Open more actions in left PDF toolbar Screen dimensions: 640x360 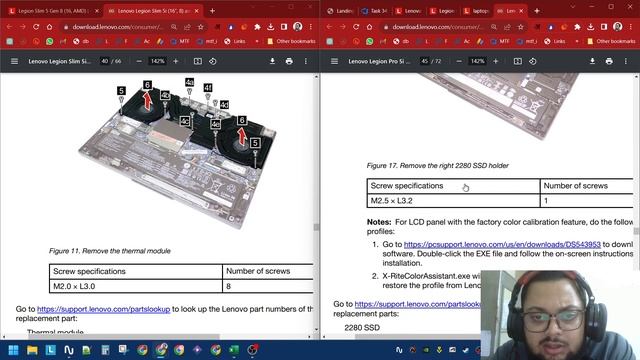pos(306,61)
